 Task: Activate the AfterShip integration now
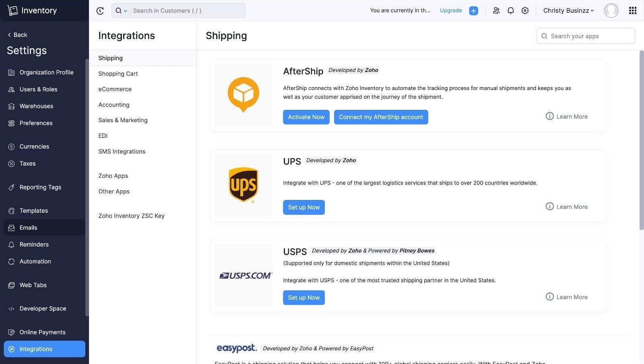pos(306,117)
